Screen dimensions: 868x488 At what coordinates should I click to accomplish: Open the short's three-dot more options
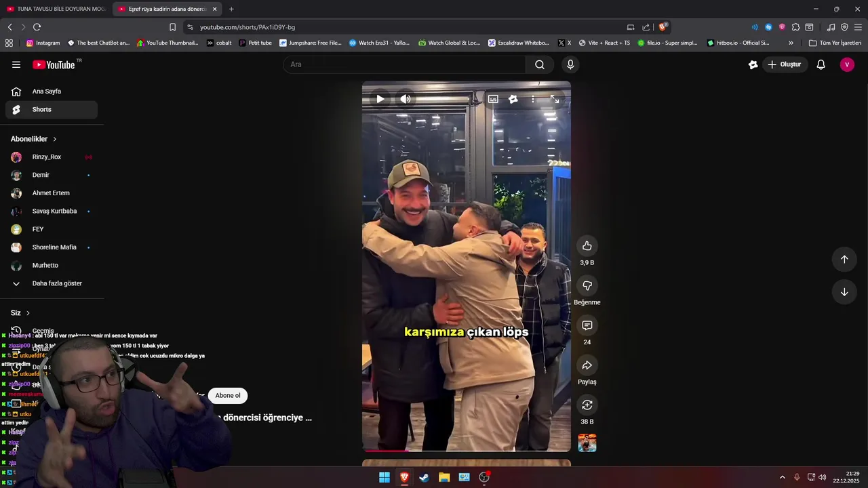click(x=533, y=99)
